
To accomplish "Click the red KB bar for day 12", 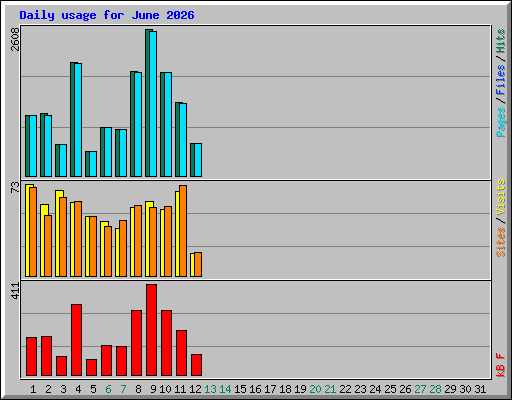I will 196,365.
